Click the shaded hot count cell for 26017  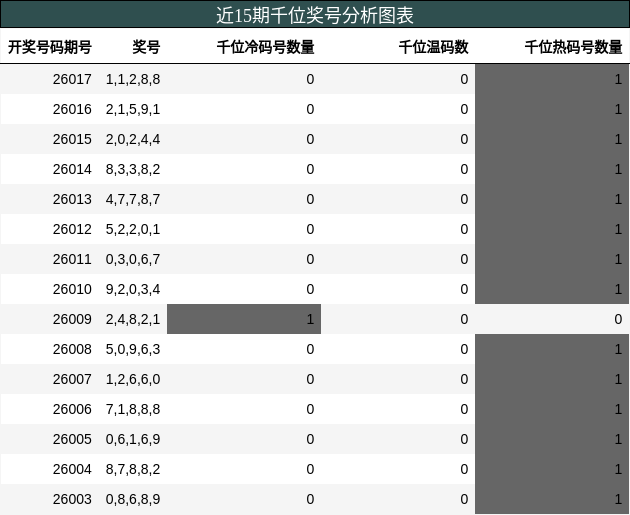(x=552, y=79)
